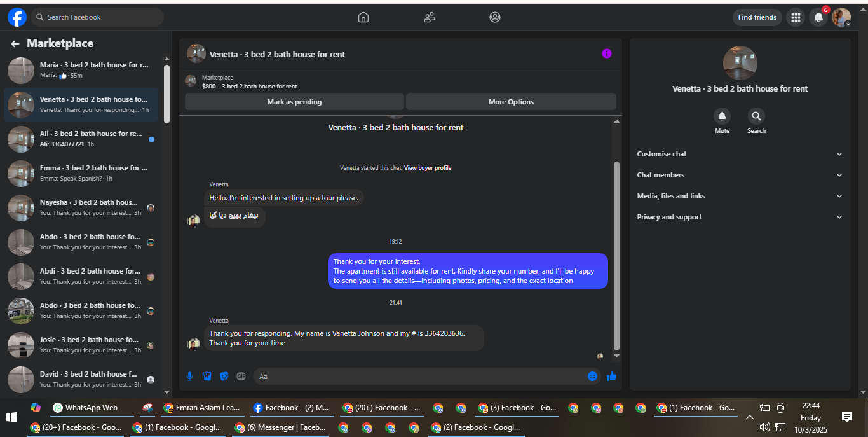Viewport: 868px width, 437px height.
Task: Attach a file with the photo icon
Action: (207, 376)
